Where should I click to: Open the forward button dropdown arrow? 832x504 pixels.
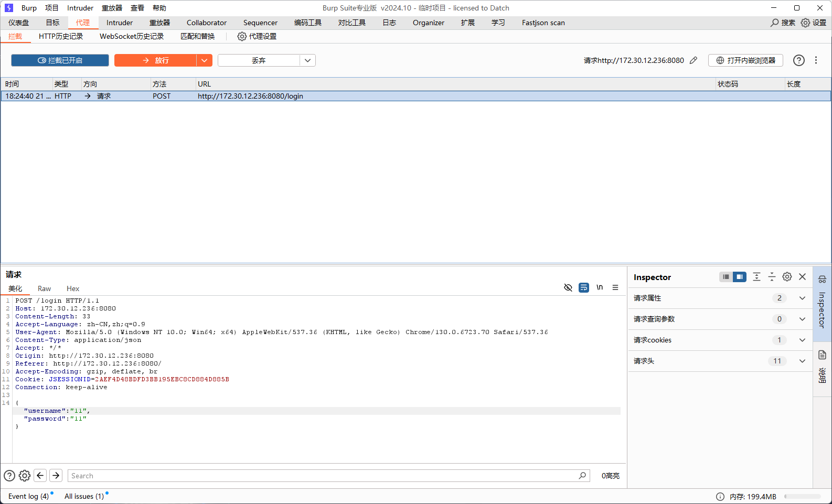[x=205, y=60]
